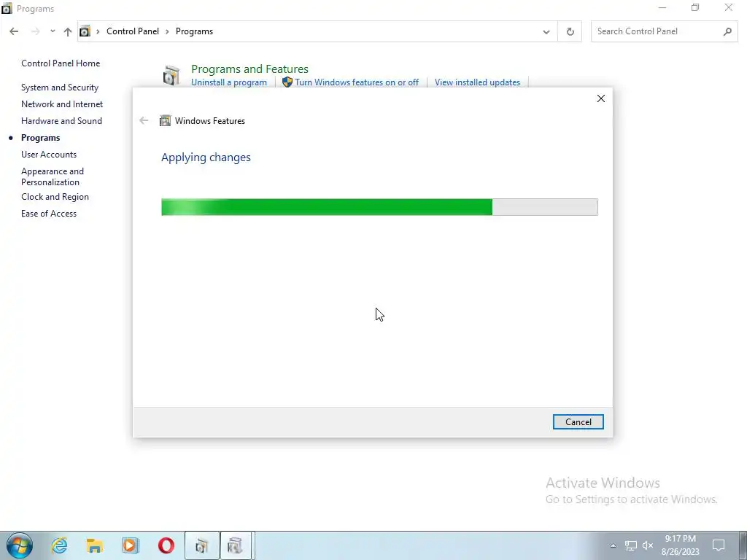
Task: Open the clock showing 9:17 PM
Action: pos(681,545)
